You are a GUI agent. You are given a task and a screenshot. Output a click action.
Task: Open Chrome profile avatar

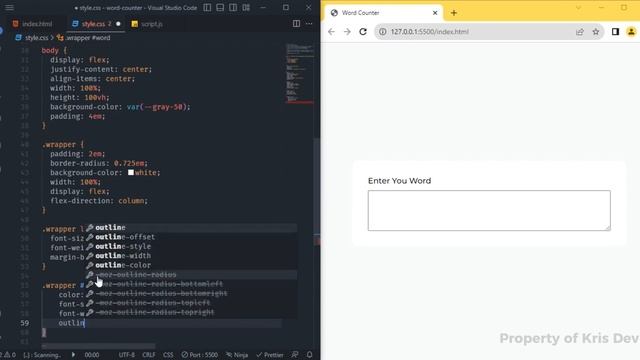tap(631, 32)
